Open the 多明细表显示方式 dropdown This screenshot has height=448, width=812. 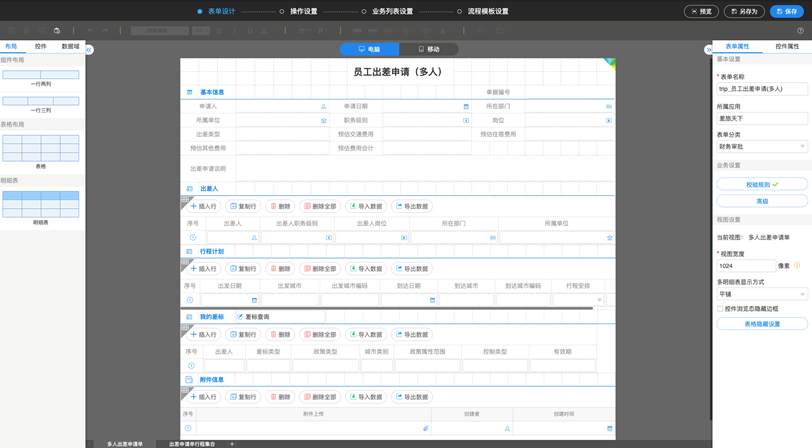pyautogui.click(x=761, y=294)
